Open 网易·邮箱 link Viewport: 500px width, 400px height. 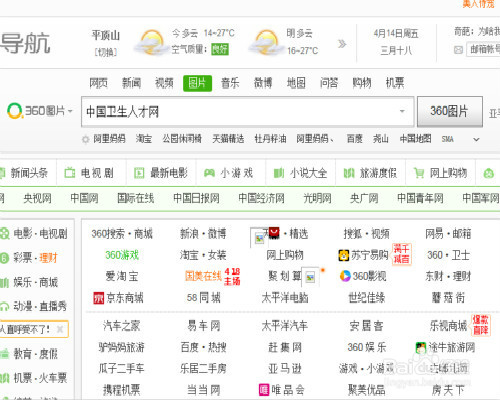[448, 234]
